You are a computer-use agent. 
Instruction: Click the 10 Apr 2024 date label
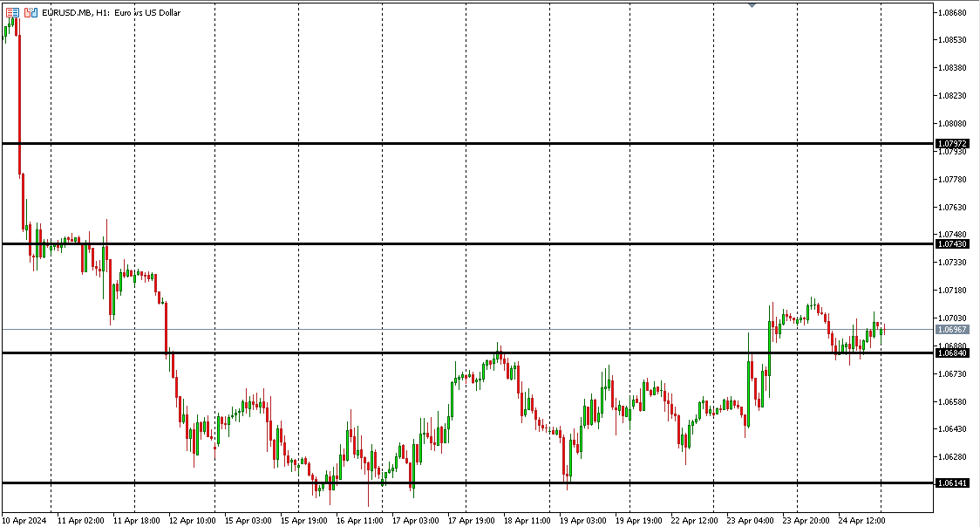[x=24, y=520]
